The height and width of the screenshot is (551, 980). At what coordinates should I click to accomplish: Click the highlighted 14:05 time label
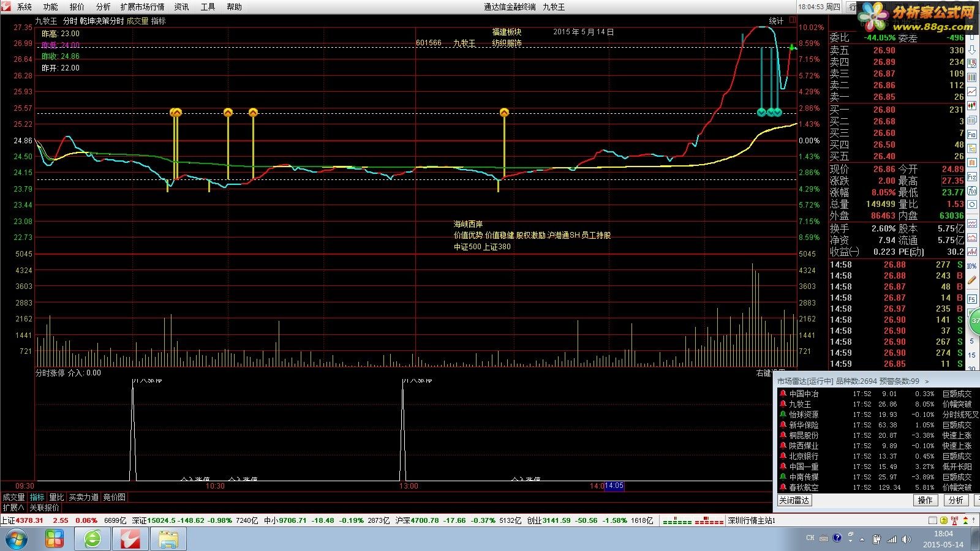tap(614, 486)
